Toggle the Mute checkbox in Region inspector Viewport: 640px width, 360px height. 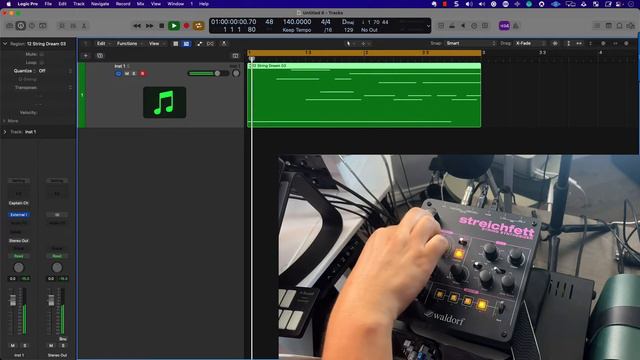pos(42,54)
